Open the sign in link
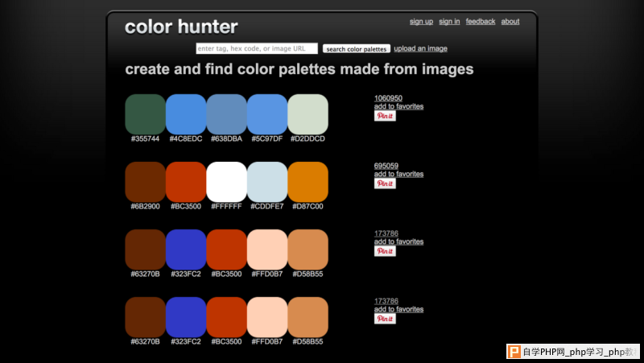The height and width of the screenshot is (363, 644). tap(449, 22)
